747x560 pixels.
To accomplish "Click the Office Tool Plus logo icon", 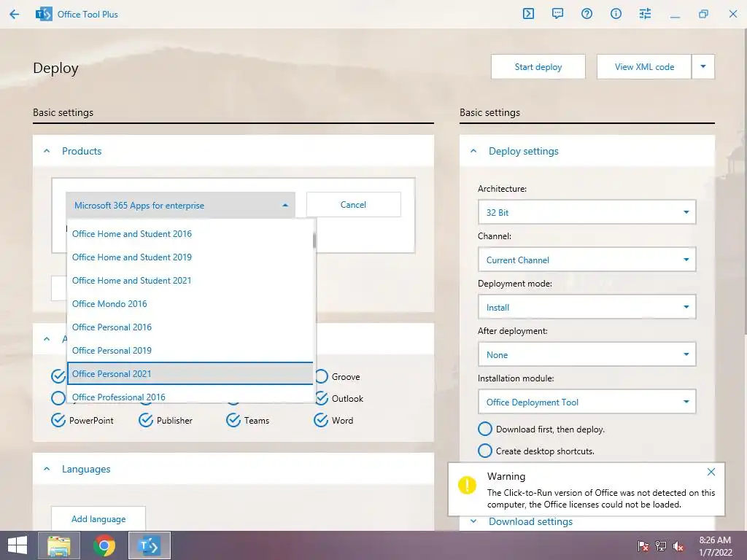I will click(44, 15).
